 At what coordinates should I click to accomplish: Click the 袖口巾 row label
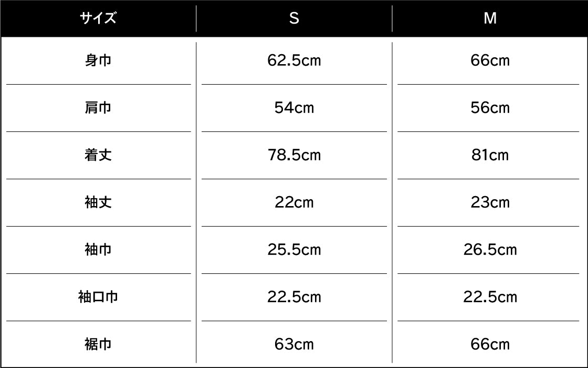coord(98,298)
